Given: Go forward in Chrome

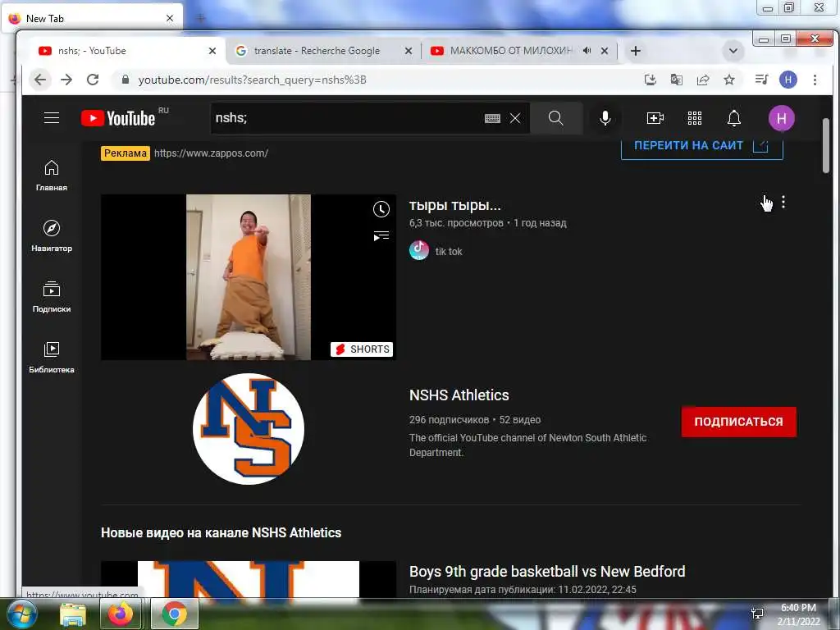Looking at the screenshot, I should pyautogui.click(x=66, y=80).
